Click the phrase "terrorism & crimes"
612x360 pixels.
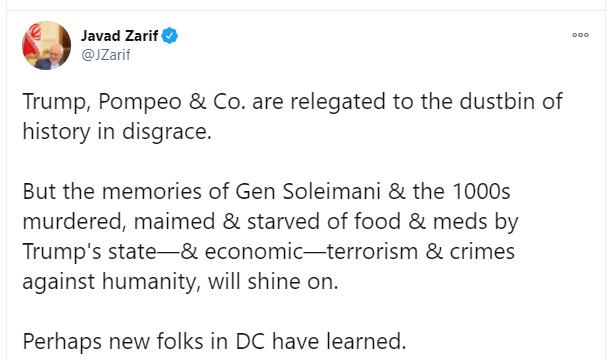pyautogui.click(x=421, y=251)
